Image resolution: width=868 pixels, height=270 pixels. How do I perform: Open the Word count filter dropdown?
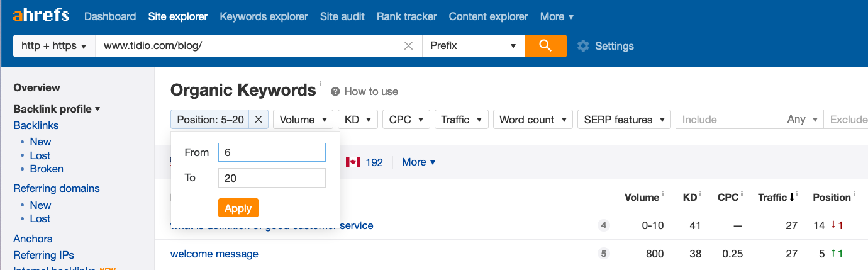(x=533, y=120)
